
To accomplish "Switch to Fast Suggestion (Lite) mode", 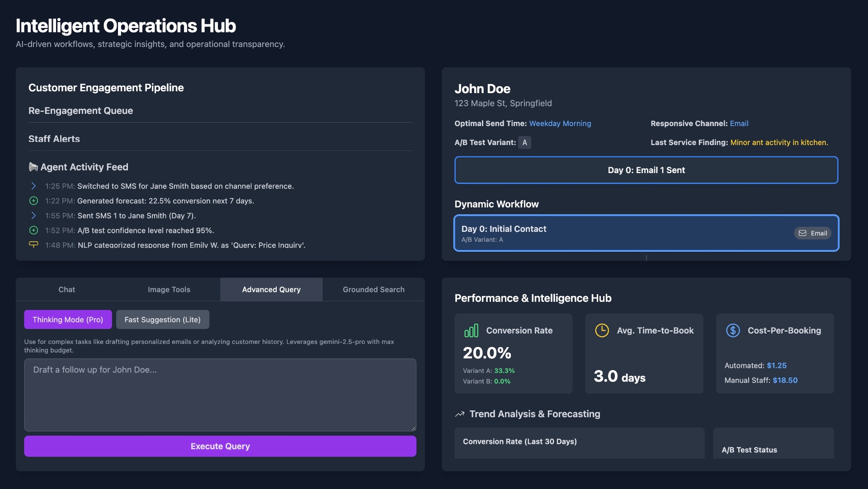I will [162, 320].
